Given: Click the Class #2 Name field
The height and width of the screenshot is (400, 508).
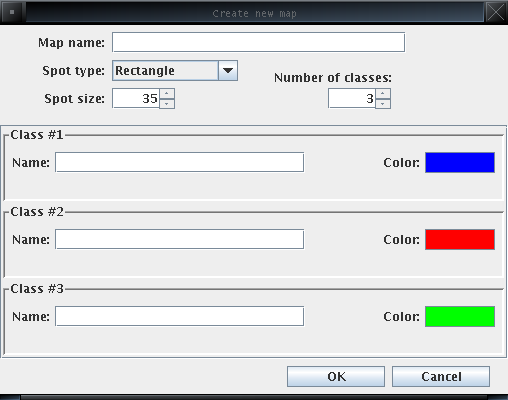Looking at the screenshot, I should (x=179, y=239).
